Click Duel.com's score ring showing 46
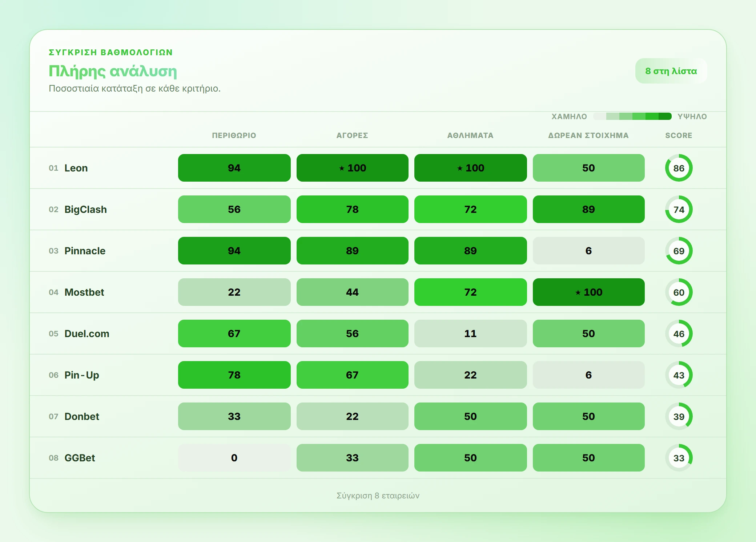 [679, 333]
